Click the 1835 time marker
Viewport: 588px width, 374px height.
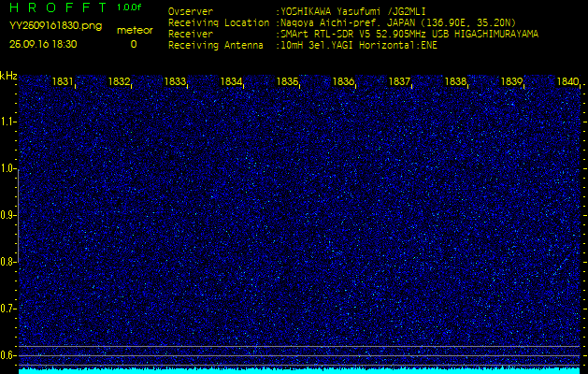click(287, 82)
